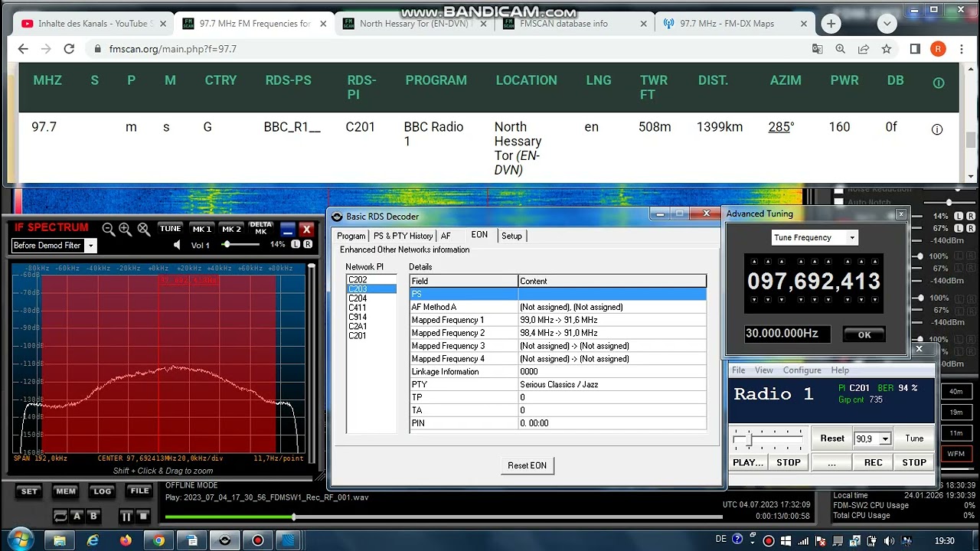Select the Mapped Frequency 1 row
Image resolution: width=980 pixels, height=551 pixels.
point(557,320)
